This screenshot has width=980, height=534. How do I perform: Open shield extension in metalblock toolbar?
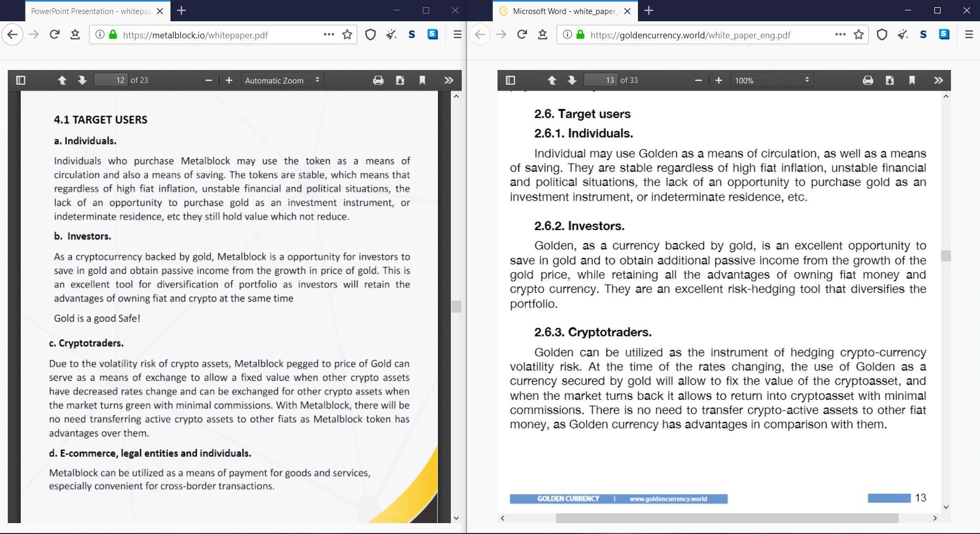pyautogui.click(x=370, y=35)
